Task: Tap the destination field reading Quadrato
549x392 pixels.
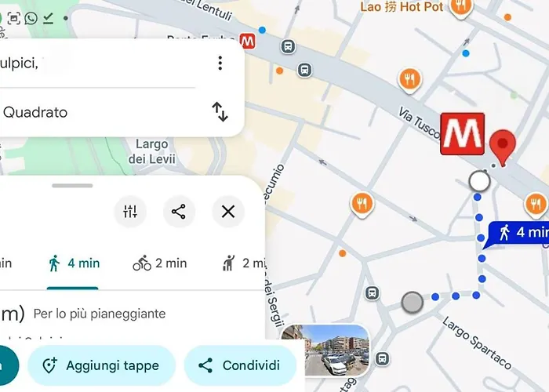Action: click(x=98, y=112)
